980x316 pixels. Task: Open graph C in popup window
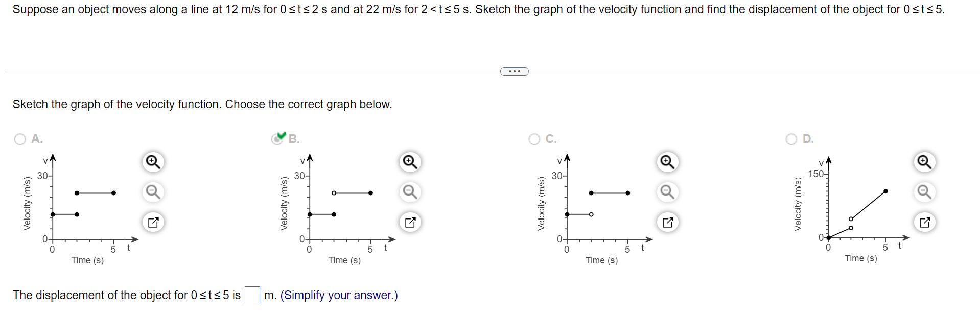pos(667,222)
